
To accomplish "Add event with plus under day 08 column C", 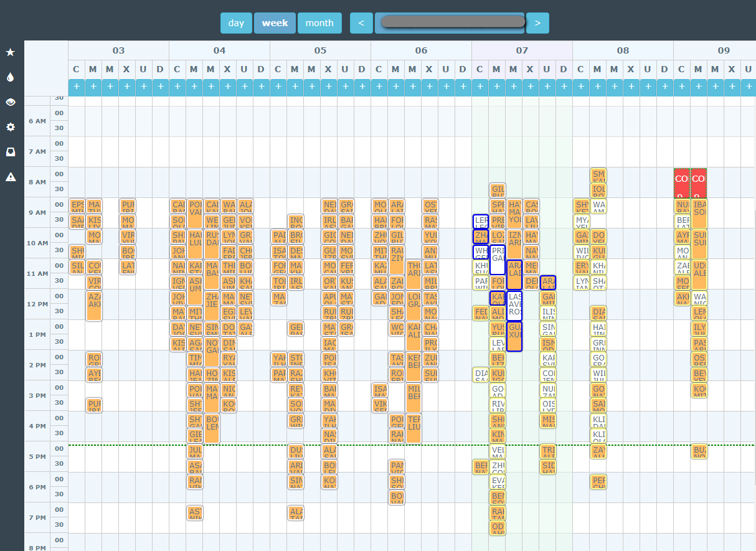I will 581,88.
